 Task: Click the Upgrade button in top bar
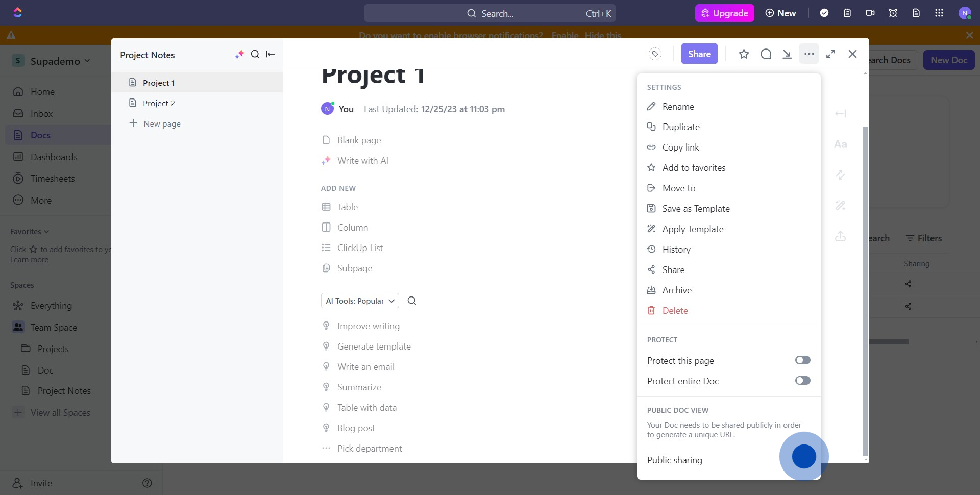(x=724, y=13)
